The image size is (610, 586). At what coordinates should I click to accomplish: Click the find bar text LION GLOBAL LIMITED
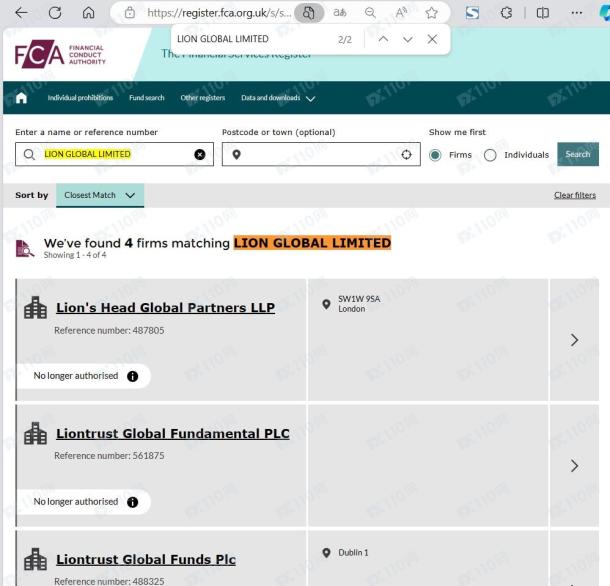point(223,39)
